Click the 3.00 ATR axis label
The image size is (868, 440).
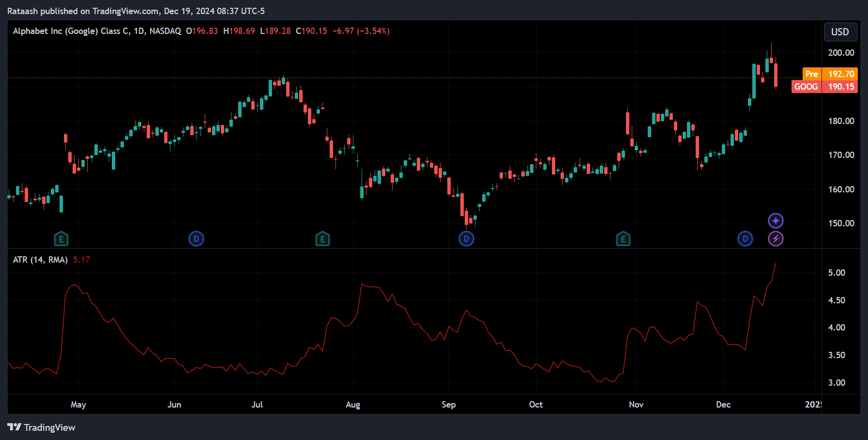[x=837, y=383]
